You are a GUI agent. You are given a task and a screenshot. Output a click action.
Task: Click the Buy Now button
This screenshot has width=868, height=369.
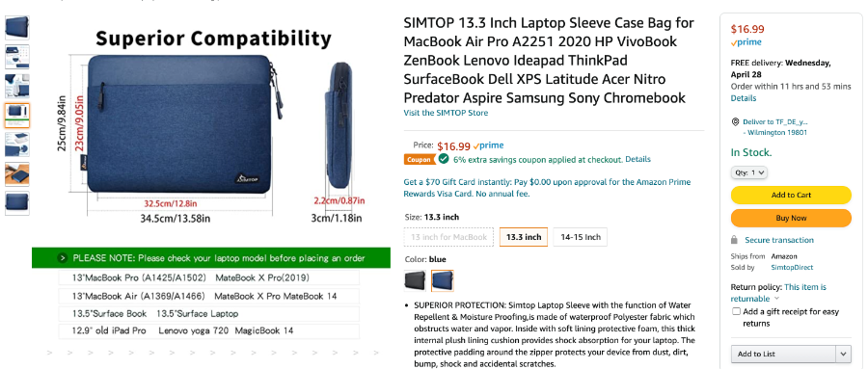tap(791, 218)
